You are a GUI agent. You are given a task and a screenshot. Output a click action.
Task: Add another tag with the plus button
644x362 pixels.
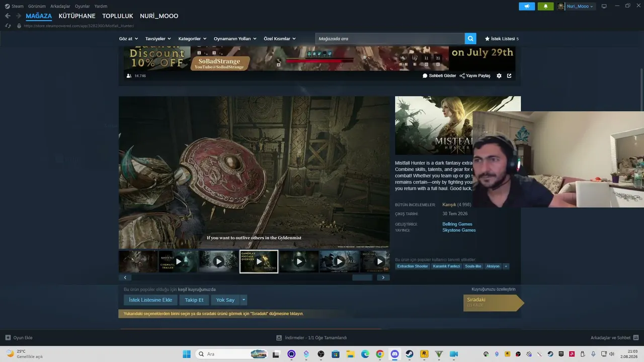[x=506, y=266]
